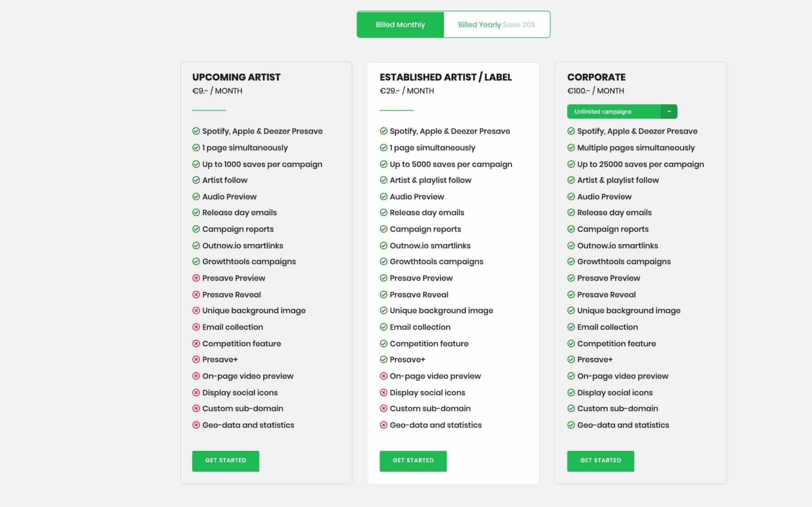Click check icon beside Established Email collection
The width and height of the screenshot is (812, 507).
tap(383, 327)
